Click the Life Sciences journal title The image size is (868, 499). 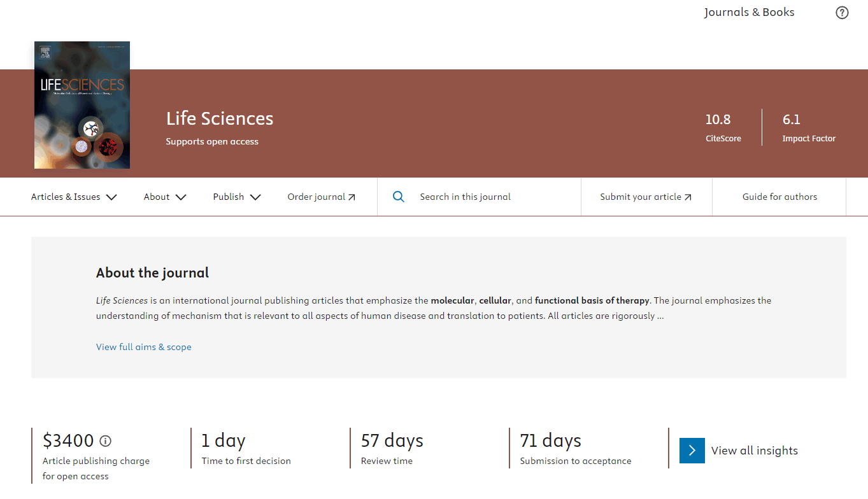[x=220, y=118]
